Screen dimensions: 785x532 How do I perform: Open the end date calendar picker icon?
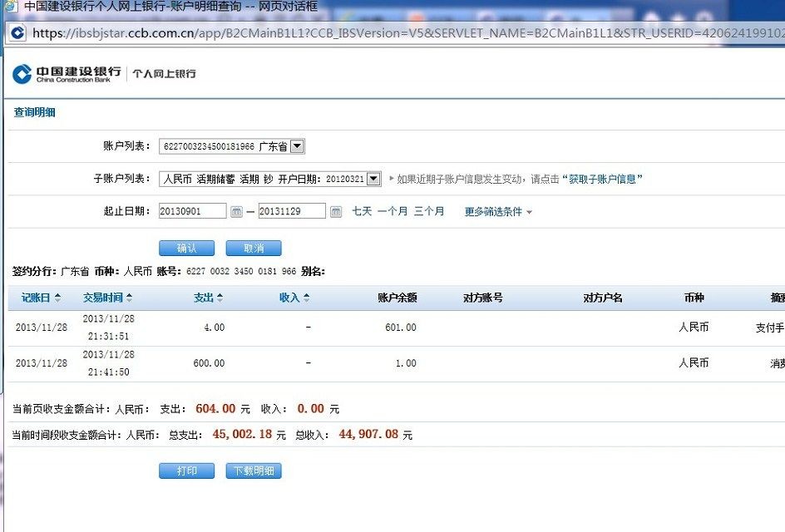click(x=336, y=212)
